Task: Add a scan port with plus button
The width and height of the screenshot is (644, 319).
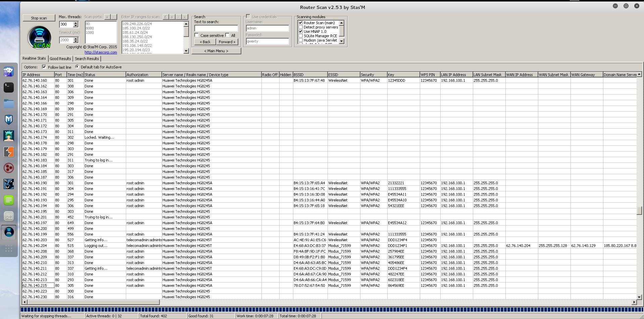Action: pyautogui.click(x=107, y=17)
